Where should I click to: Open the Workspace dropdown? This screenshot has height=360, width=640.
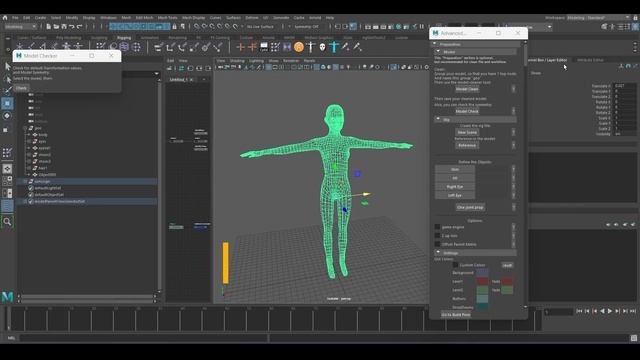[597, 18]
